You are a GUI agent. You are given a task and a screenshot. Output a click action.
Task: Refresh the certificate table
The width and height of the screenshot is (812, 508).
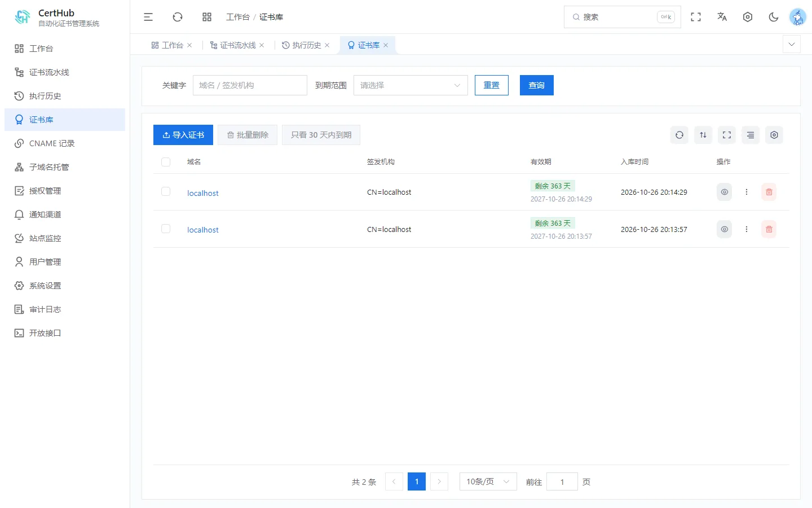point(679,135)
